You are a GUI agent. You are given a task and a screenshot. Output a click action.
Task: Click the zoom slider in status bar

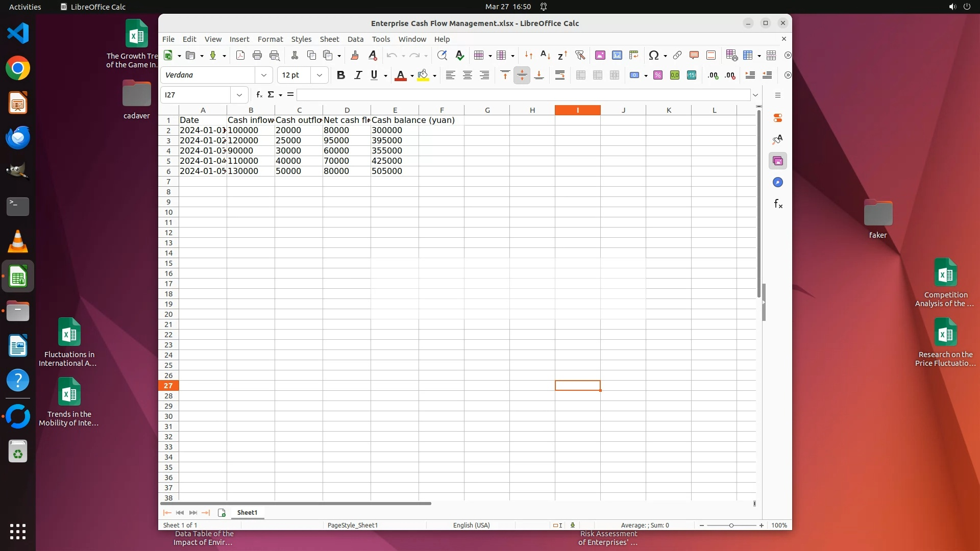[x=731, y=525]
